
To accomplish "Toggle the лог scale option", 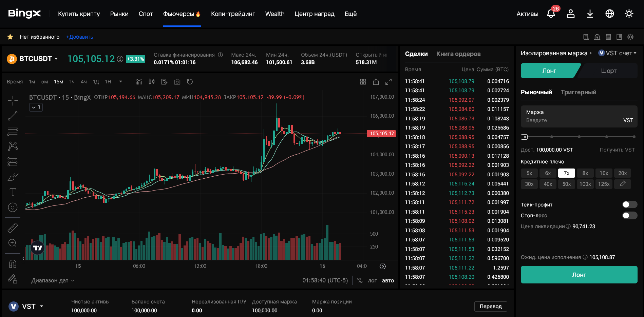I will [x=372, y=280].
